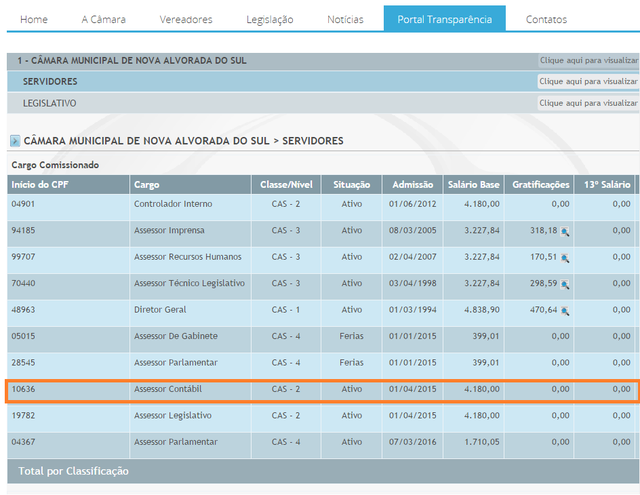The image size is (640, 495).
Task: Click CPF 04901 in the table
Action: [23, 204]
